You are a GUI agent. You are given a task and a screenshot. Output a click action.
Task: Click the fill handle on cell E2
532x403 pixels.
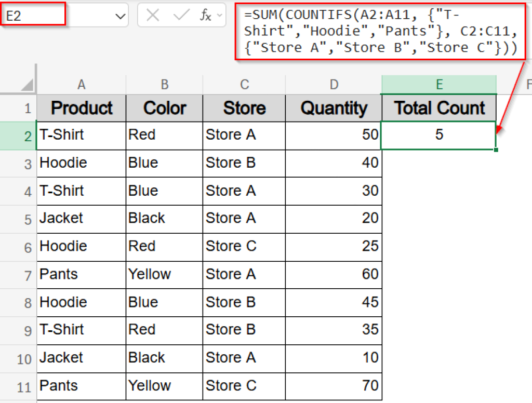coord(496,150)
